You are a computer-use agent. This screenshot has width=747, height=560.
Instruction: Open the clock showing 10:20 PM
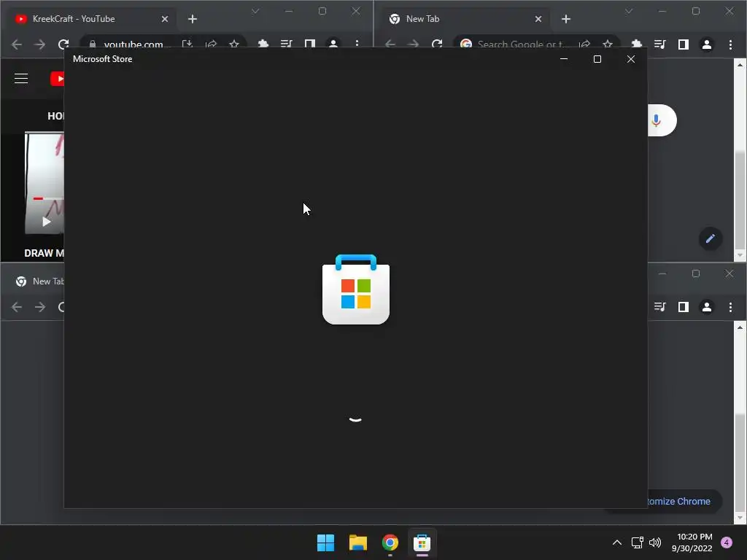(692, 542)
